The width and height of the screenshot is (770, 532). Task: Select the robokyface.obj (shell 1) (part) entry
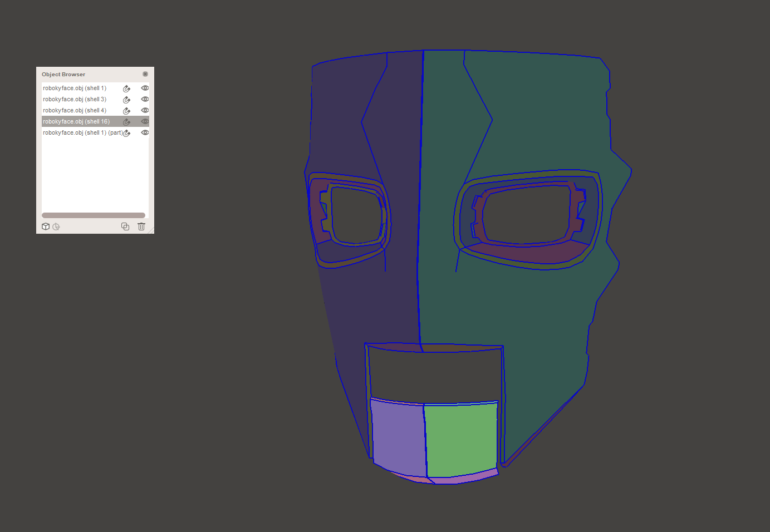coord(82,132)
